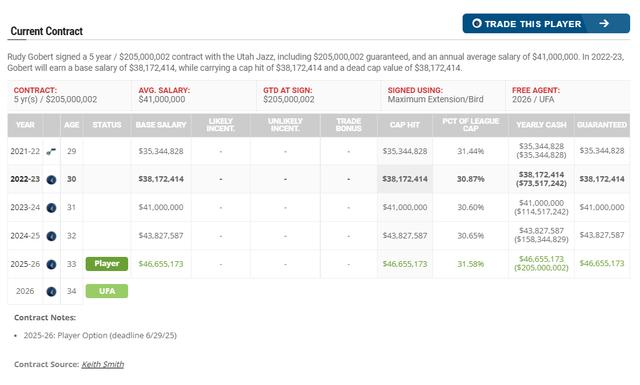Click the Year column header
The width and height of the screenshot is (640, 385).
tap(25, 125)
